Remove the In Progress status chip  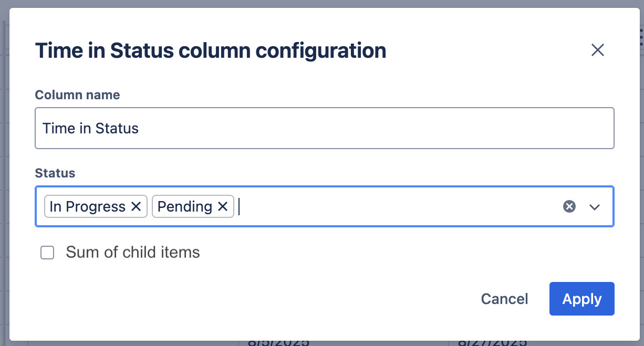tap(136, 207)
